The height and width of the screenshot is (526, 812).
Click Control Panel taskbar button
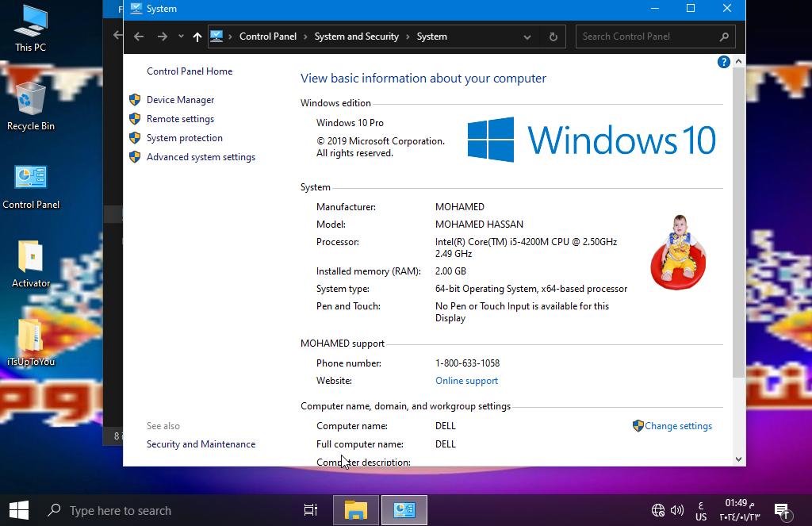click(404, 510)
